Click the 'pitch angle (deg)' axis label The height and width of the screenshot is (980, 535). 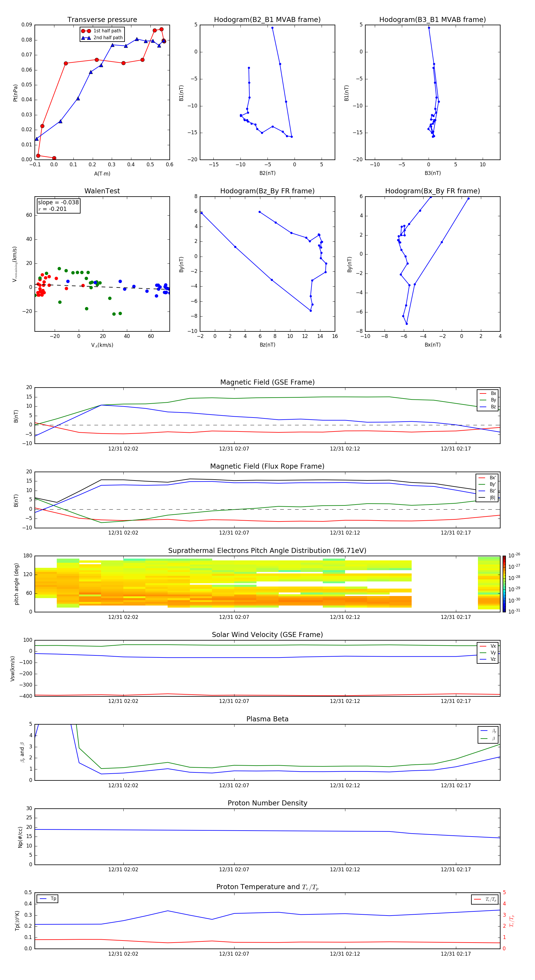point(16,584)
